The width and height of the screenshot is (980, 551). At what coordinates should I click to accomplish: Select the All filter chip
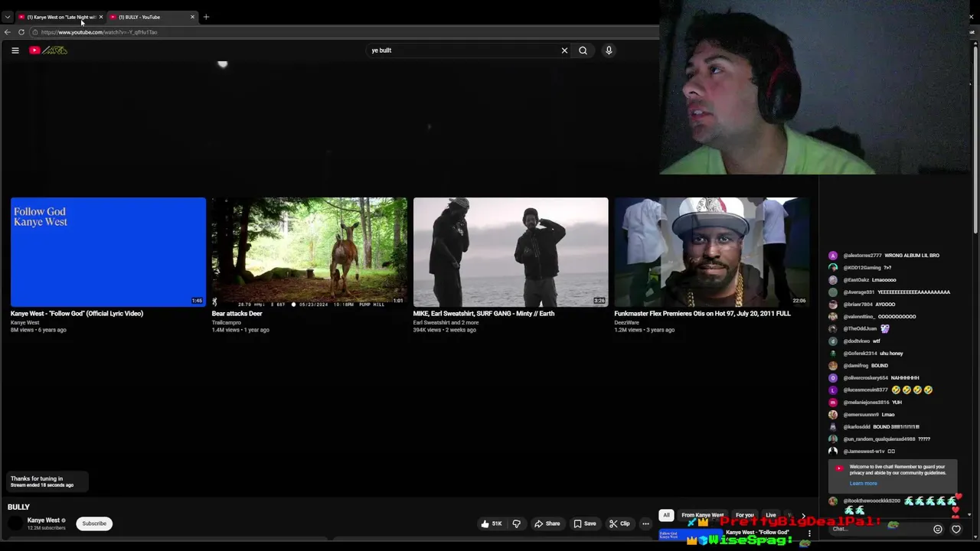point(666,515)
